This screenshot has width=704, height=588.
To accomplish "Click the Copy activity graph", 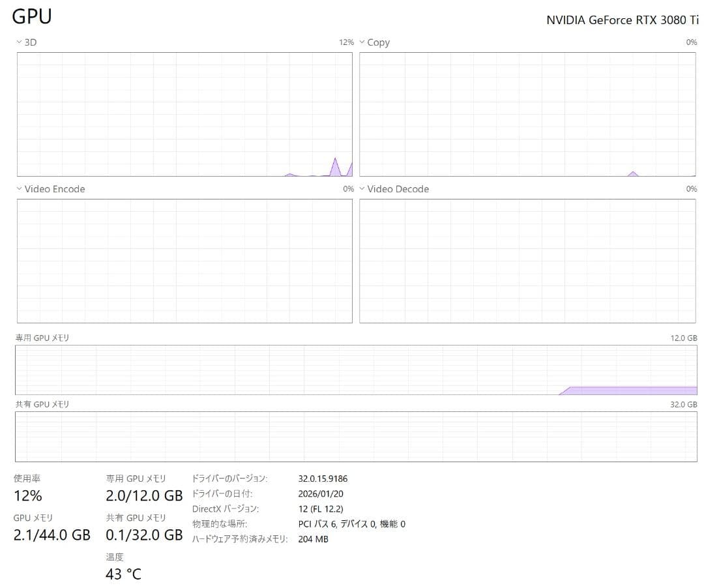I will pos(528,114).
